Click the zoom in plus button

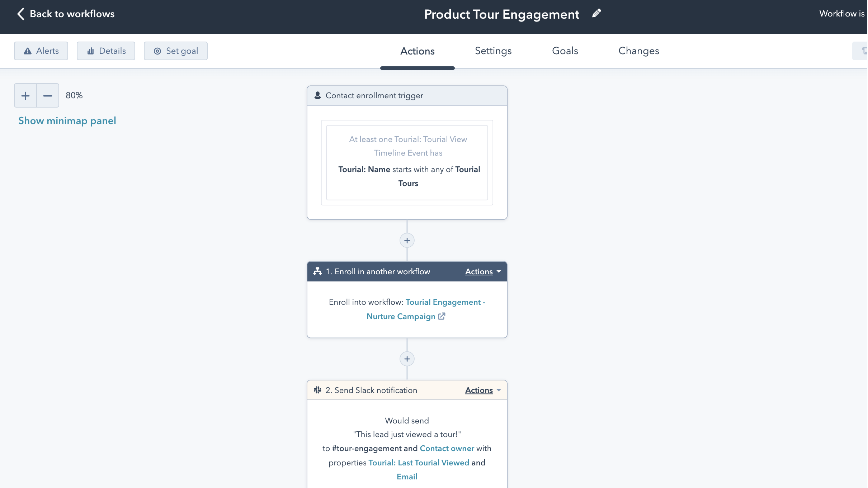[25, 96]
